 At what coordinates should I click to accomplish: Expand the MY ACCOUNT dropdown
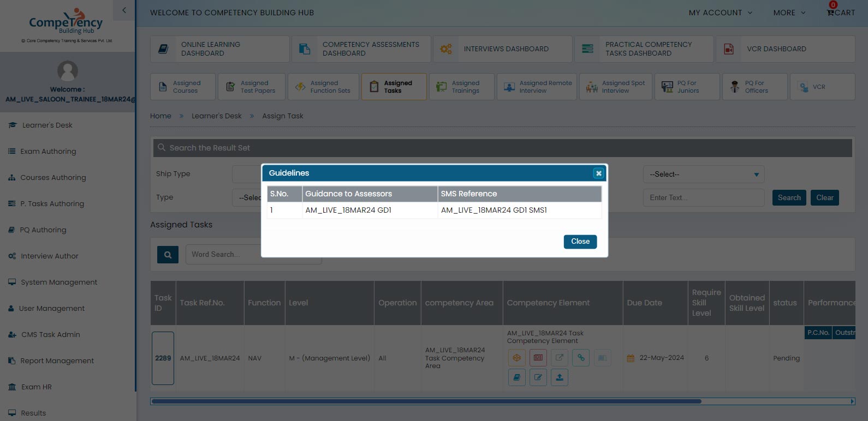[720, 13]
